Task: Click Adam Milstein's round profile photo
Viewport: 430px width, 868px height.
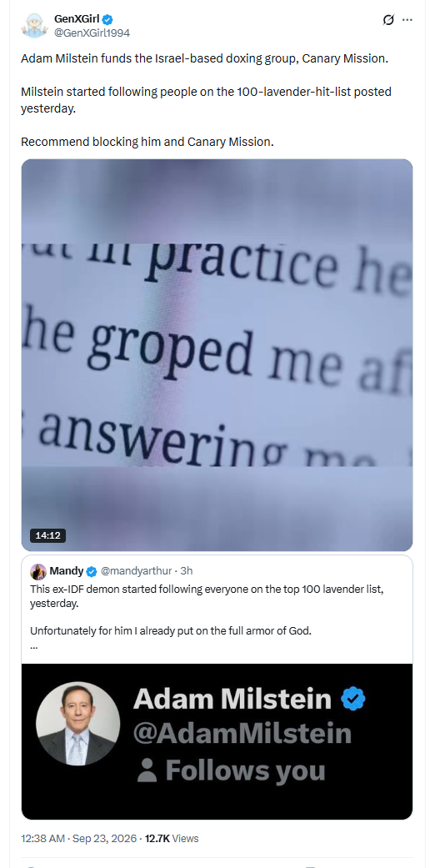Action: (x=78, y=723)
